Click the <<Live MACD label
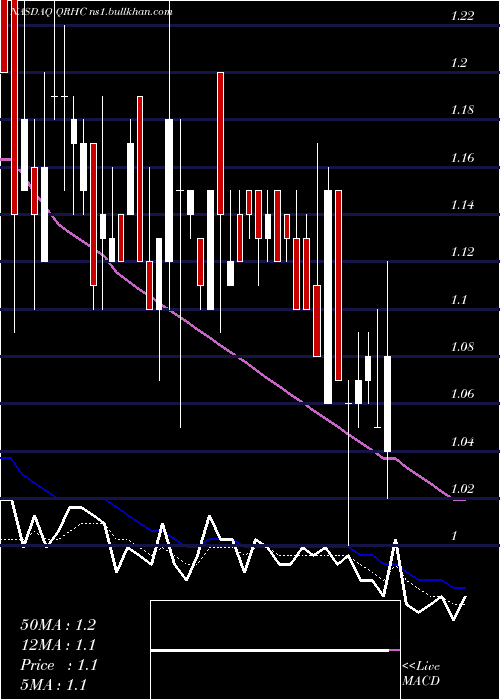The width and height of the screenshot is (500, 700). tap(421, 674)
